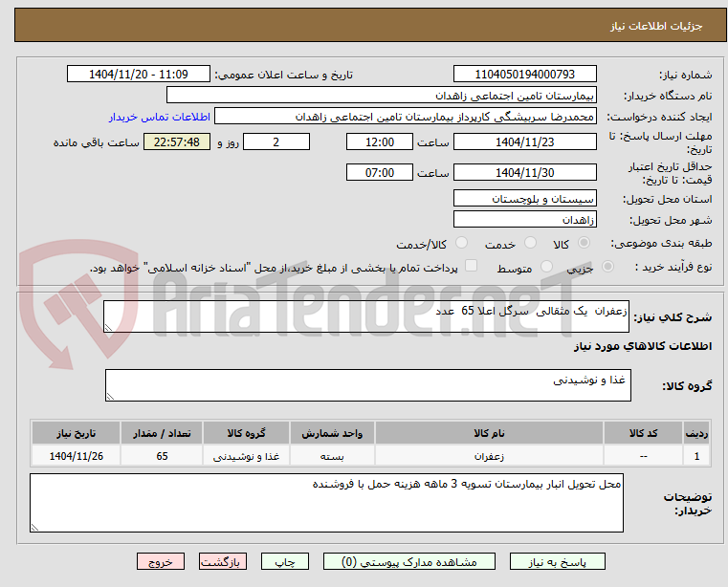Click the days remaining field showing 2
The height and width of the screenshot is (587, 728).
click(x=276, y=142)
